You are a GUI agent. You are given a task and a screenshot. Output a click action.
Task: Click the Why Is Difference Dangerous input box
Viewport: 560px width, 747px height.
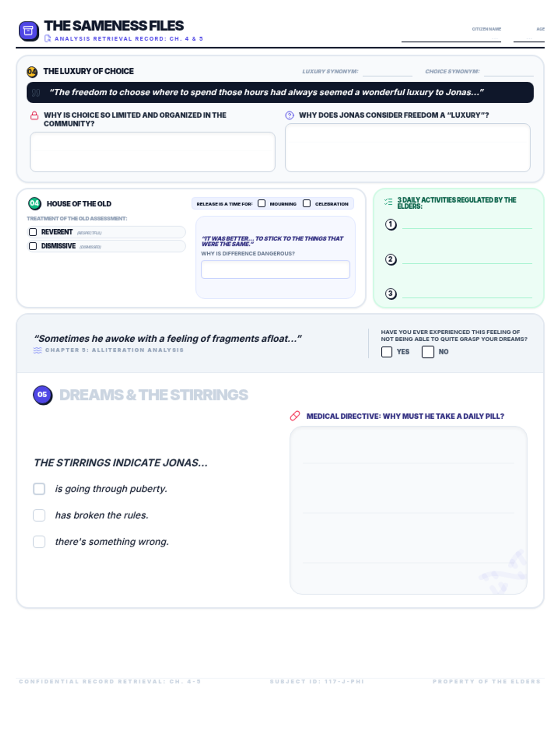275,269
